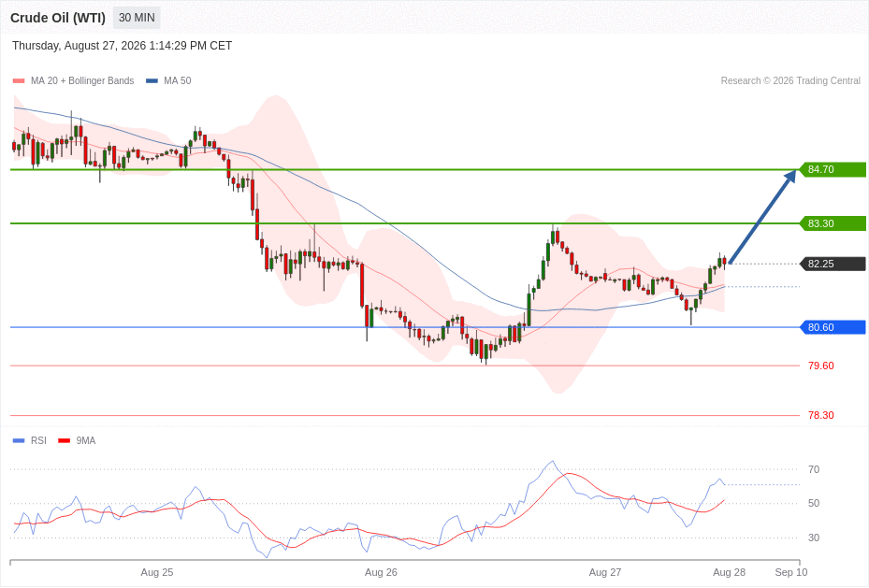869x588 pixels.
Task: Click the RSI 30 level label
Action: coord(814,538)
